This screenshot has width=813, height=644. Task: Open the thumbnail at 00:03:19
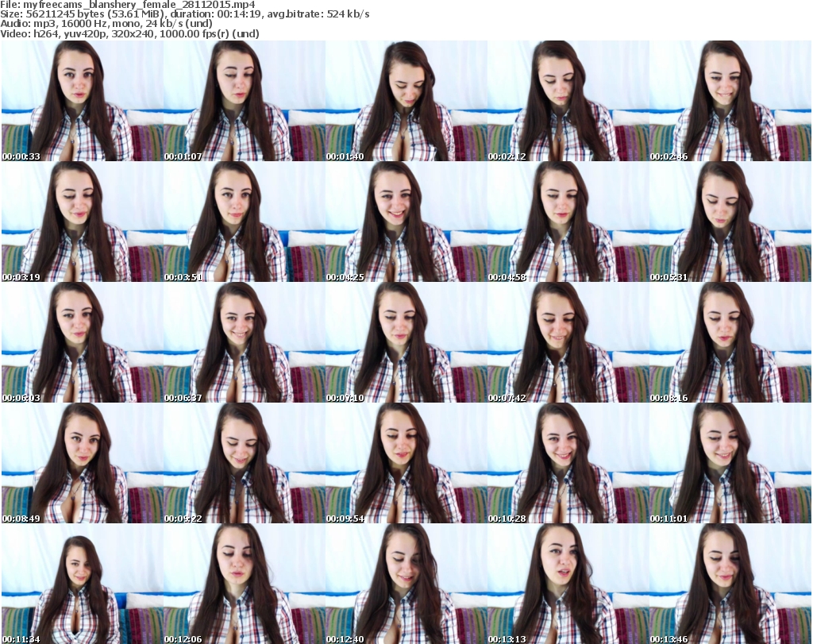[x=83, y=222]
